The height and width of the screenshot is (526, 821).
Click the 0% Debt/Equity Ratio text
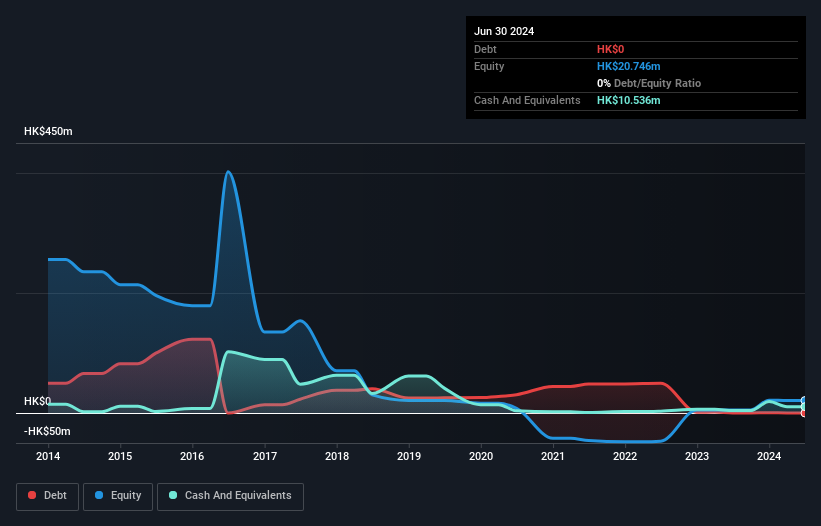649,83
